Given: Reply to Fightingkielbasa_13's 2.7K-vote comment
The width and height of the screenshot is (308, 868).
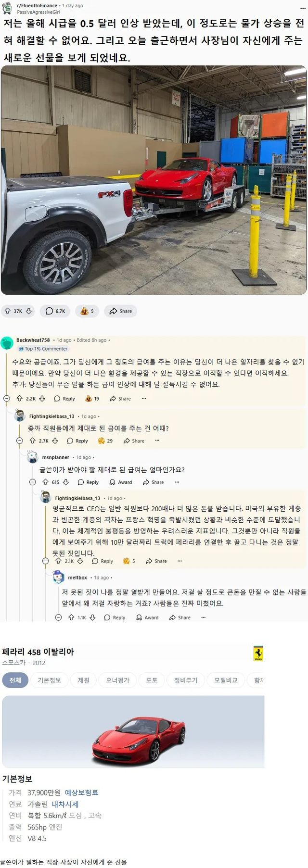Looking at the screenshot, I should click(x=77, y=441).
